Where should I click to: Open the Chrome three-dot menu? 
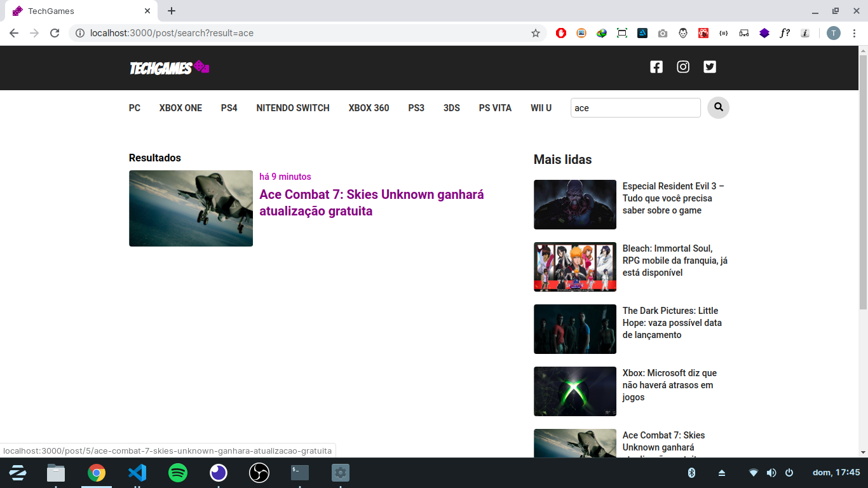click(855, 33)
